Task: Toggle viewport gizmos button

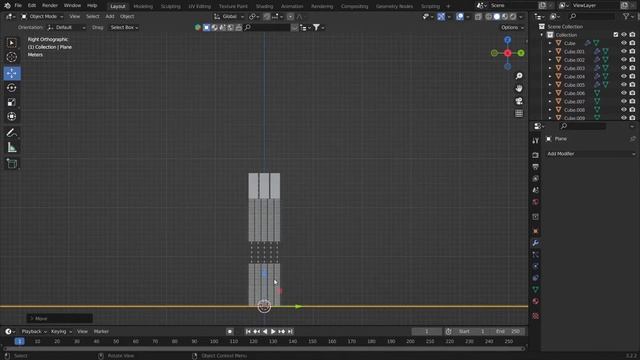Action: coord(441,17)
